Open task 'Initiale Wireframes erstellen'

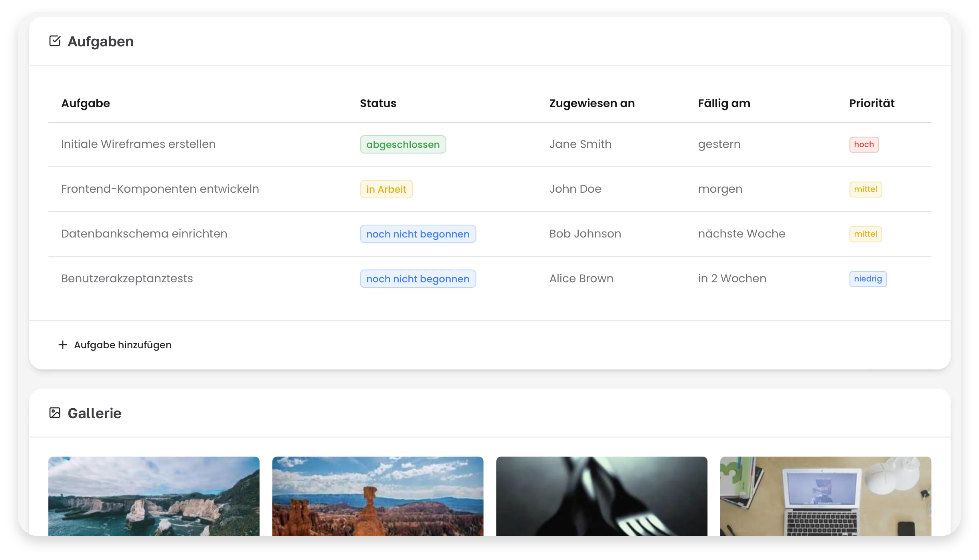coord(138,144)
